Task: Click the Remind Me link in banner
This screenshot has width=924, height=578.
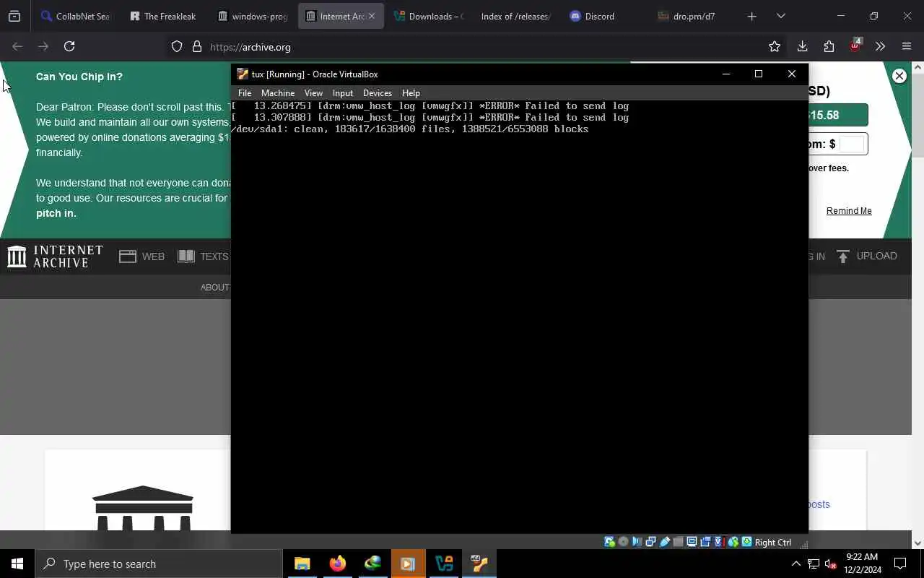Action: [849, 211]
